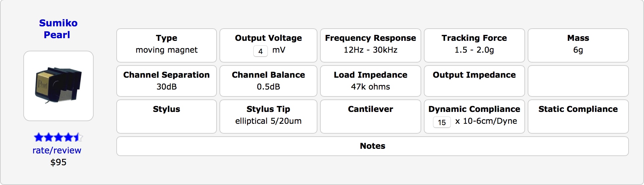This screenshot has height=185, width=644.
Task: Click the Static Compliance cell
Action: pyautogui.click(x=578, y=117)
